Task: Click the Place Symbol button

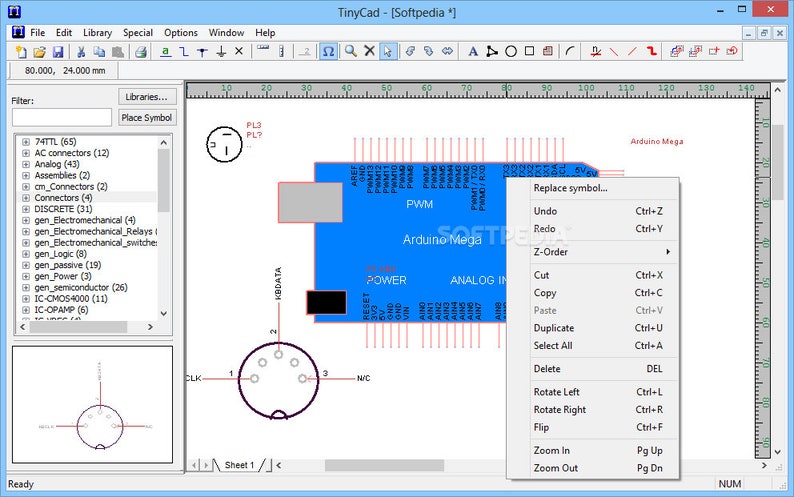Action: pyautogui.click(x=147, y=118)
